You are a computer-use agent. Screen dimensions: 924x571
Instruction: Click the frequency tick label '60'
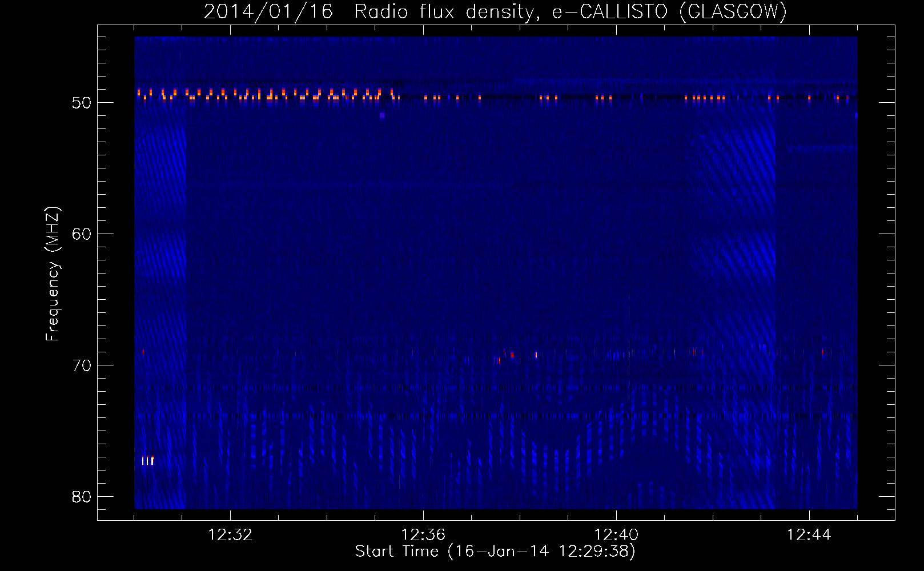(x=82, y=234)
